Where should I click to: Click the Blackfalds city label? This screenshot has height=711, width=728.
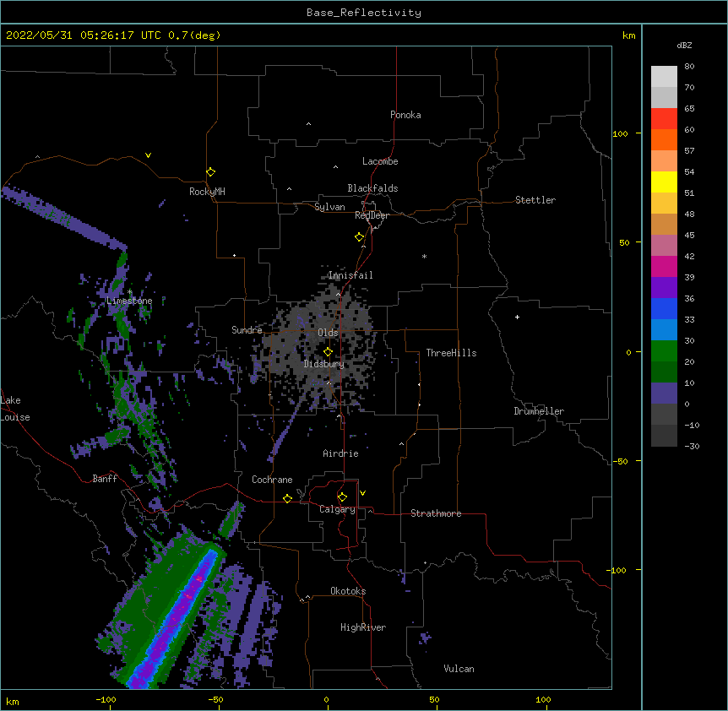(372, 188)
